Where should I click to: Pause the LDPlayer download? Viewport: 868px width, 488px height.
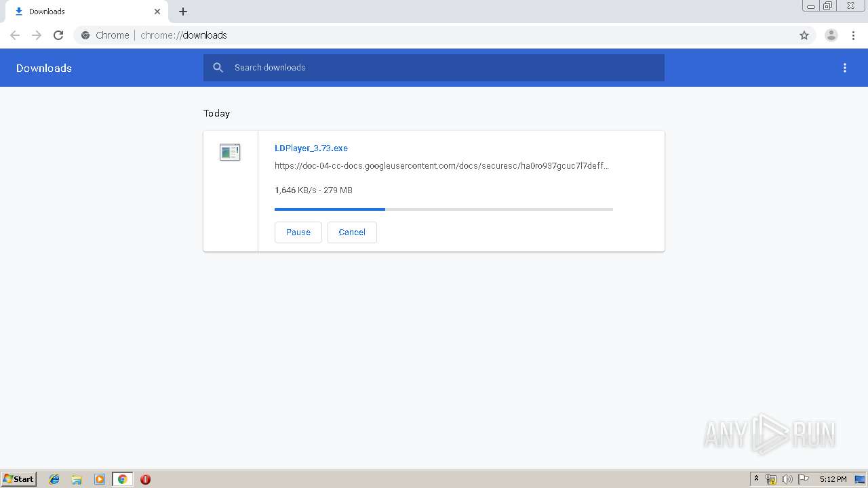[x=298, y=232]
